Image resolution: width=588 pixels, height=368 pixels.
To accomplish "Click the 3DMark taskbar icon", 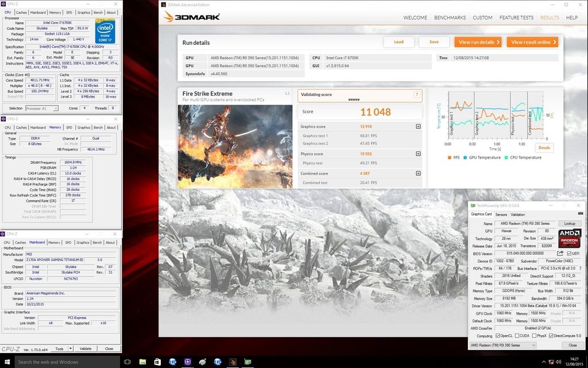I will tap(233, 362).
